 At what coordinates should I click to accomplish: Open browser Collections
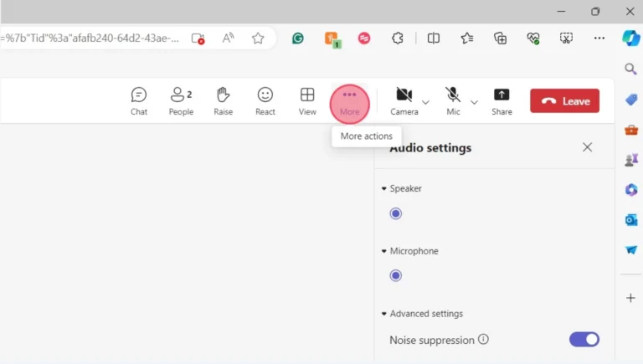(501, 38)
